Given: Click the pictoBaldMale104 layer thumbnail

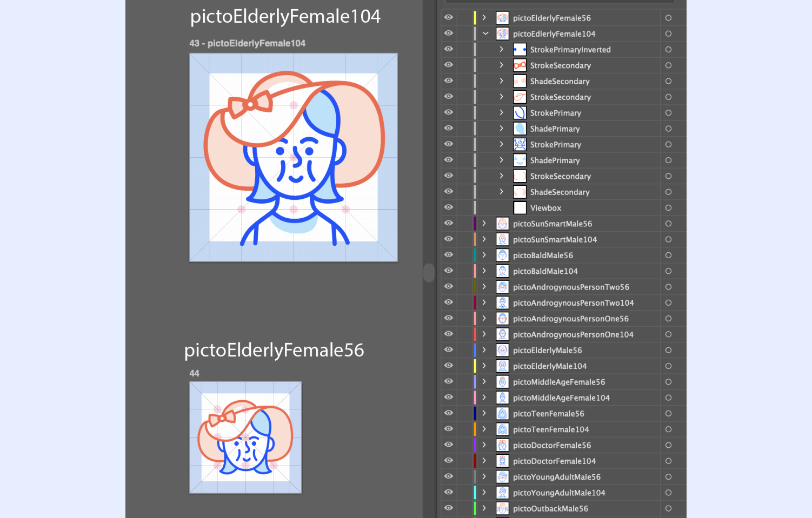Looking at the screenshot, I should [502, 271].
